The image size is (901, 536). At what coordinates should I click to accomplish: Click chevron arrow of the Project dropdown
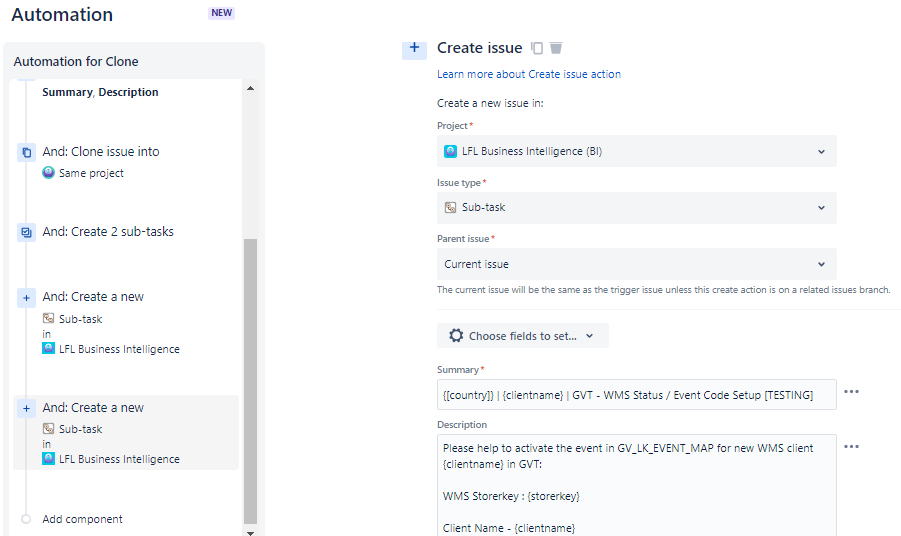coord(821,152)
